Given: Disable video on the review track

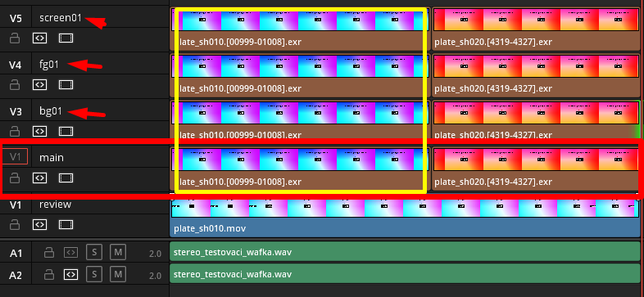Looking at the screenshot, I should click(66, 225).
